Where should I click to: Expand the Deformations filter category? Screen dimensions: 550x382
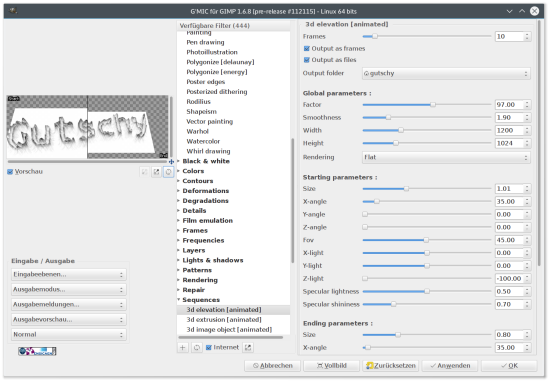click(179, 191)
